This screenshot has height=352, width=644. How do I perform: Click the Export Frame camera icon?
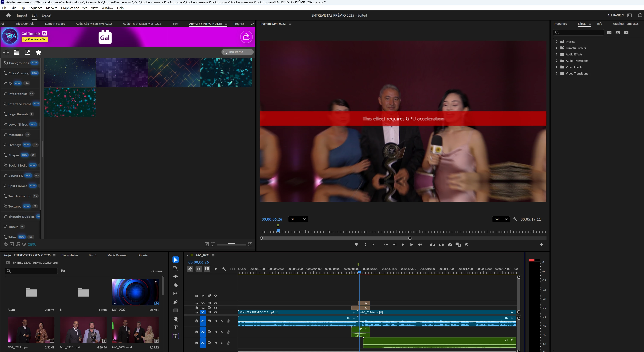click(450, 244)
